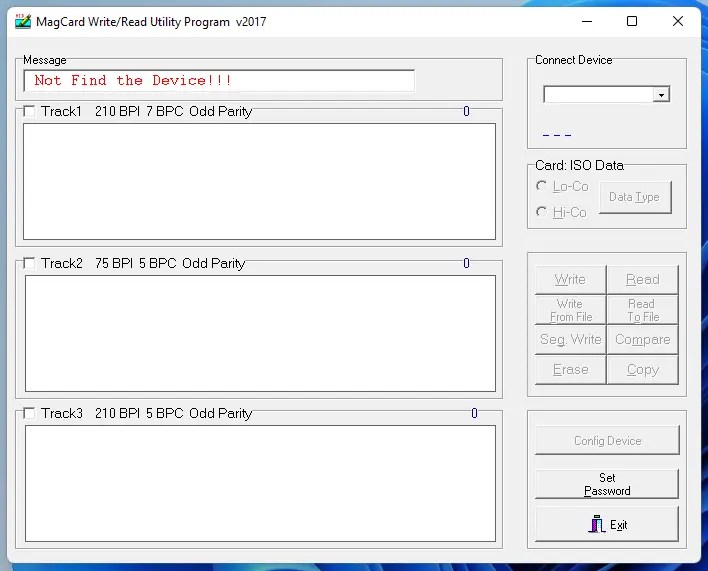Click the Copy button
This screenshot has height=571, width=708.
point(643,370)
